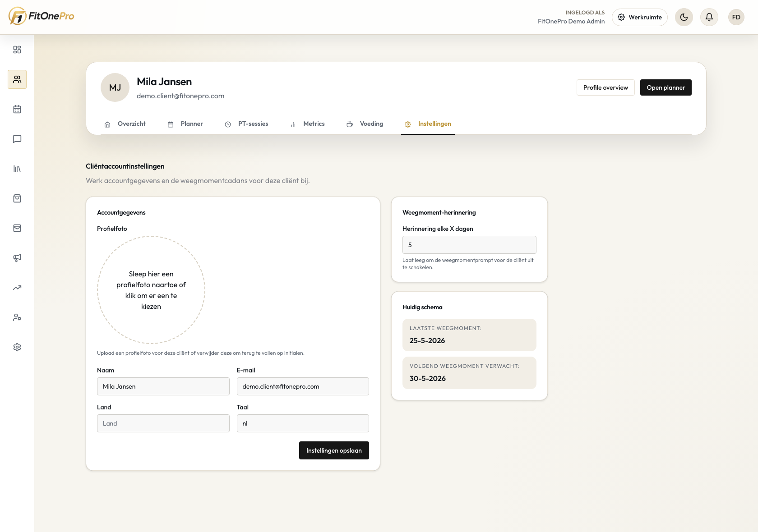Open the chat message icon in sidebar
Viewport: 758px width, 532px height.
[17, 139]
